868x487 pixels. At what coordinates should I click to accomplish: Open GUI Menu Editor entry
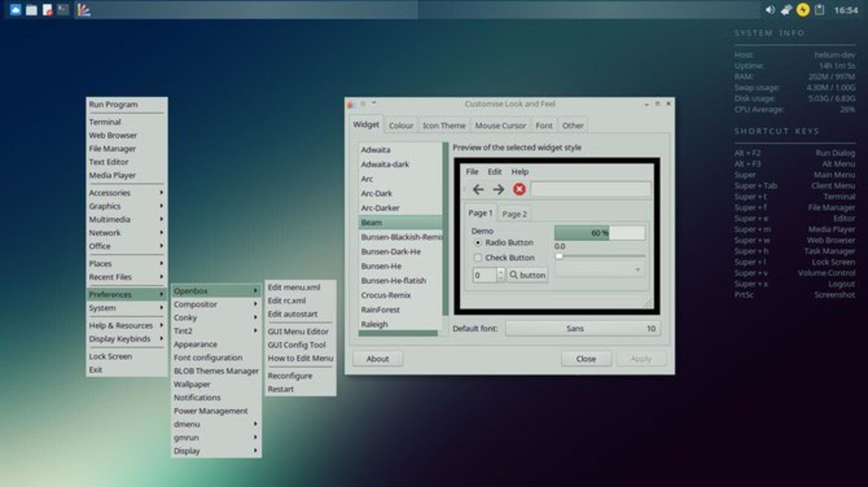(x=300, y=331)
